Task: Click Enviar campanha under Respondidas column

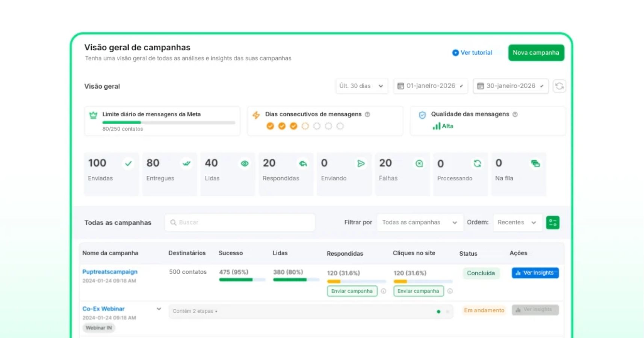Action: point(352,291)
